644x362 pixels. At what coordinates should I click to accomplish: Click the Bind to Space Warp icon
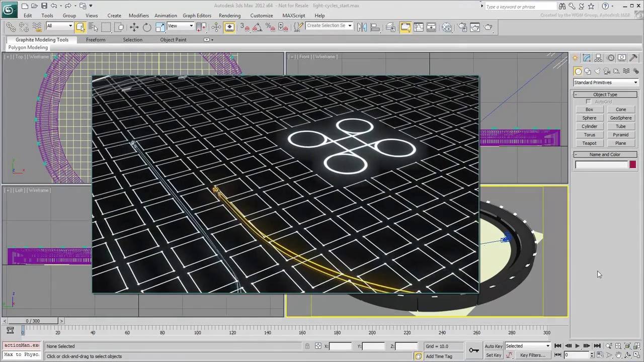tap(37, 27)
